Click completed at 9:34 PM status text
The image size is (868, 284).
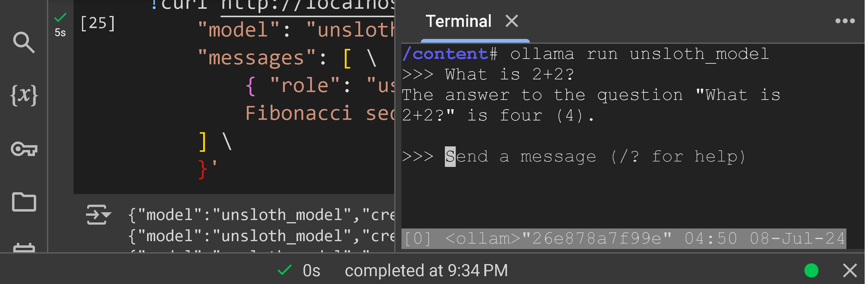click(426, 270)
